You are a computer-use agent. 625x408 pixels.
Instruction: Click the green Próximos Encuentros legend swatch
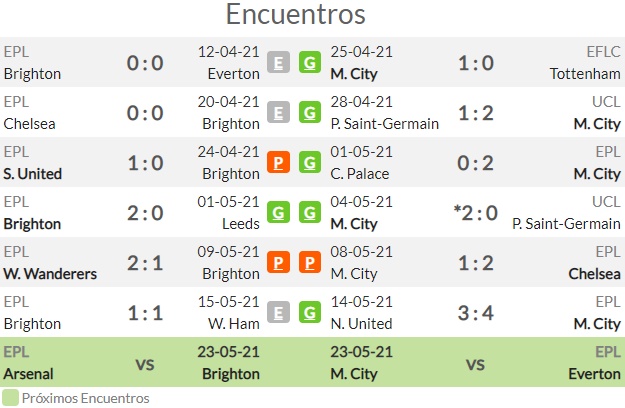click(10, 398)
